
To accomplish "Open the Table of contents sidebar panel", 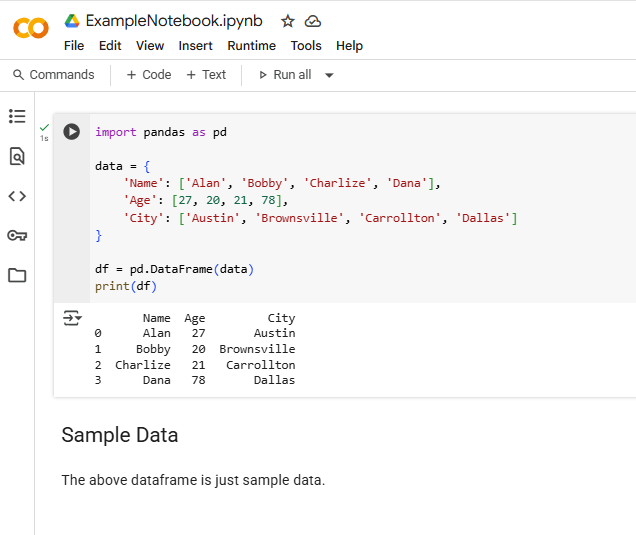I will [x=17, y=116].
